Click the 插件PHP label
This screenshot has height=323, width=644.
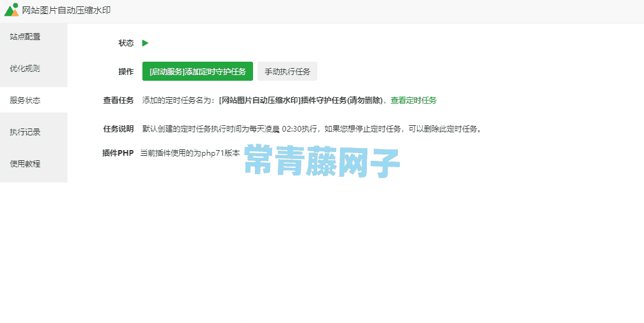(x=118, y=153)
